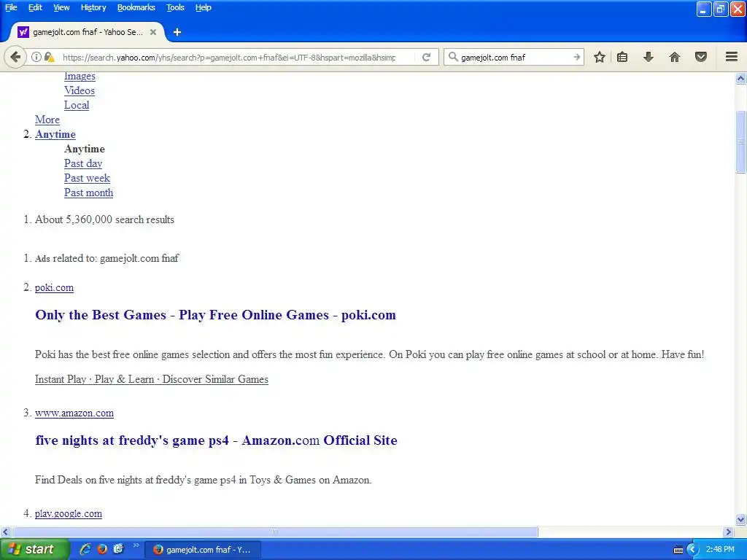Save page to Pocket icon
This screenshot has height=560, width=747.
coord(701,57)
